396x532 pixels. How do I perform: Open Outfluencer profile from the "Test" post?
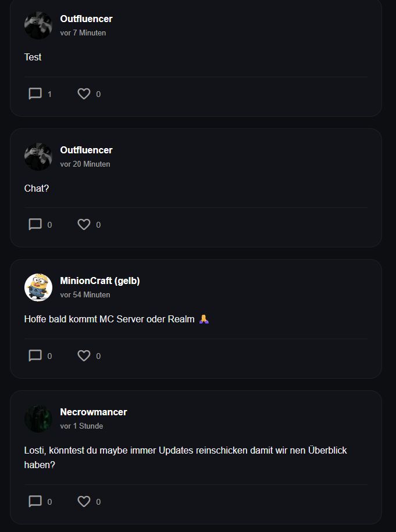point(86,19)
